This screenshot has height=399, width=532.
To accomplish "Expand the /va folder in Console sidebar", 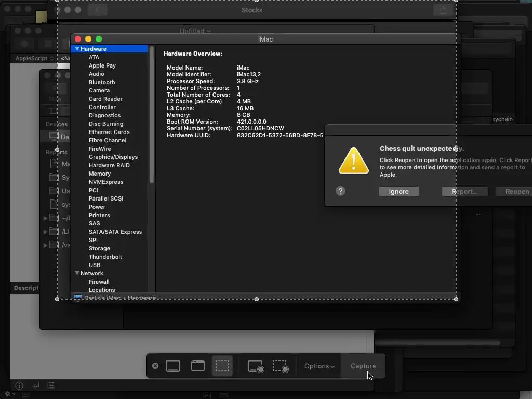I will tap(45, 245).
